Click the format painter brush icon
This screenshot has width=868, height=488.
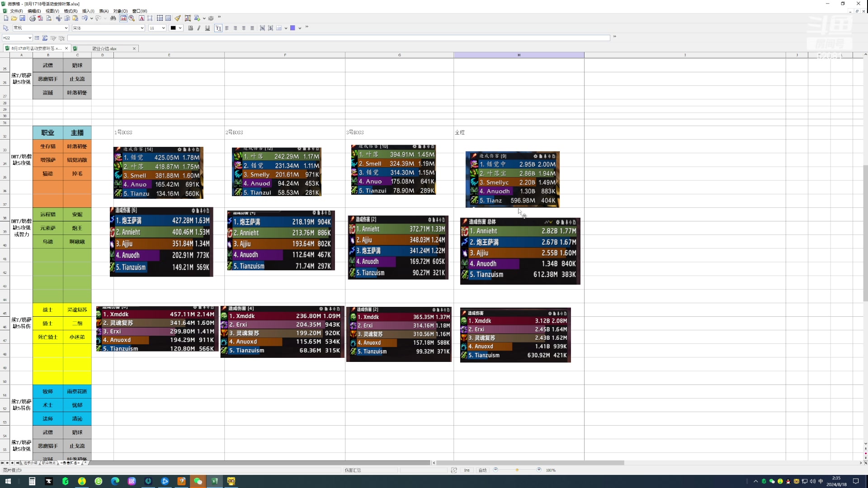(x=178, y=18)
